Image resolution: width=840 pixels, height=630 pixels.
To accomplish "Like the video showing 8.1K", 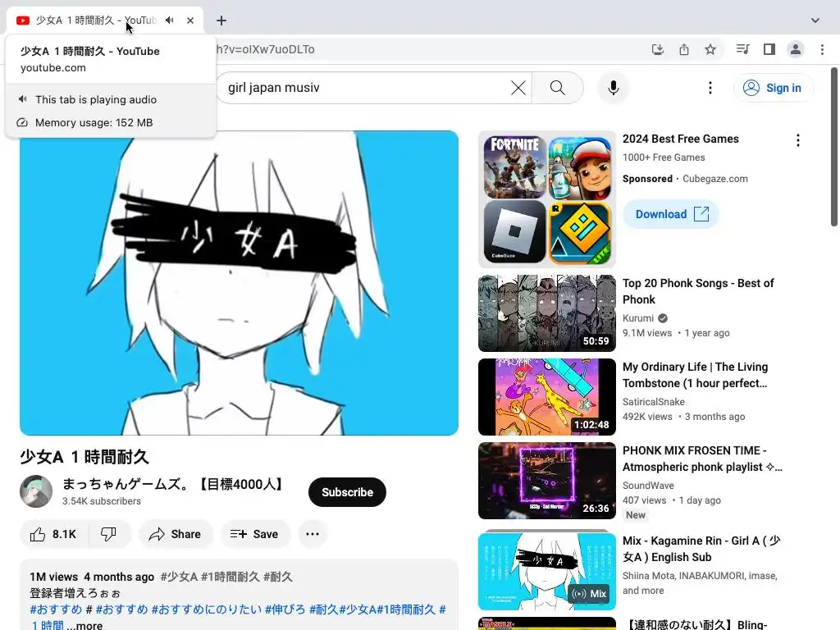I will pyautogui.click(x=53, y=534).
